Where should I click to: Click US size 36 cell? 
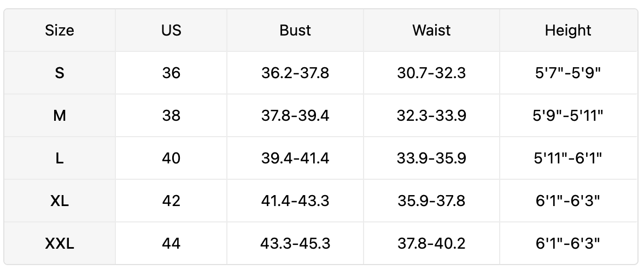171,73
